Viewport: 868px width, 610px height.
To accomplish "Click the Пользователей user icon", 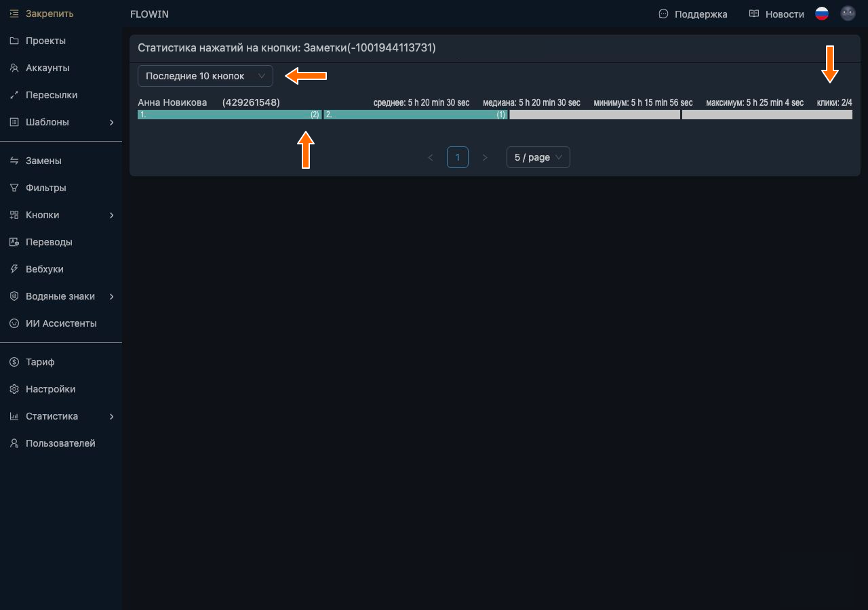I will 14,443.
